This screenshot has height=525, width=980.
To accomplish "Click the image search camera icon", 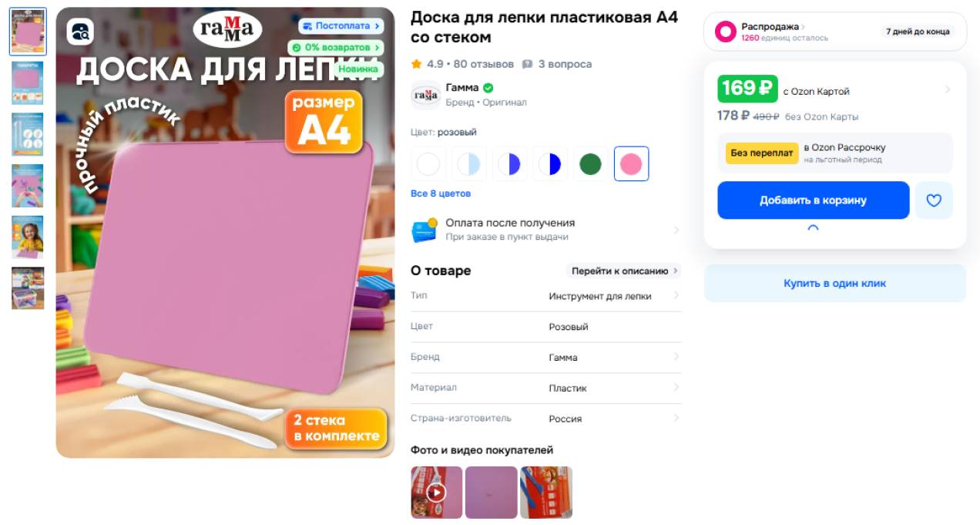I will pos(80,32).
